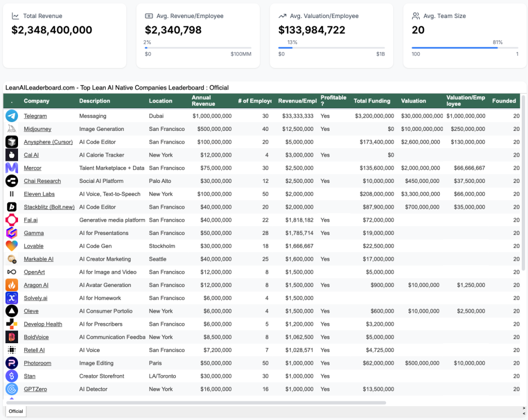Click the Stackblitz (Bolt.new) logo icon
The height and width of the screenshot is (420, 528).
[12, 207]
